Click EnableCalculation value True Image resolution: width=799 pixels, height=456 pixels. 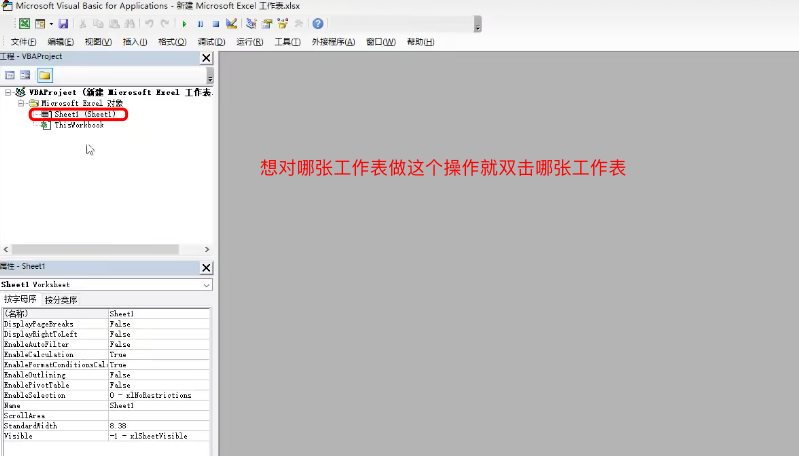159,355
